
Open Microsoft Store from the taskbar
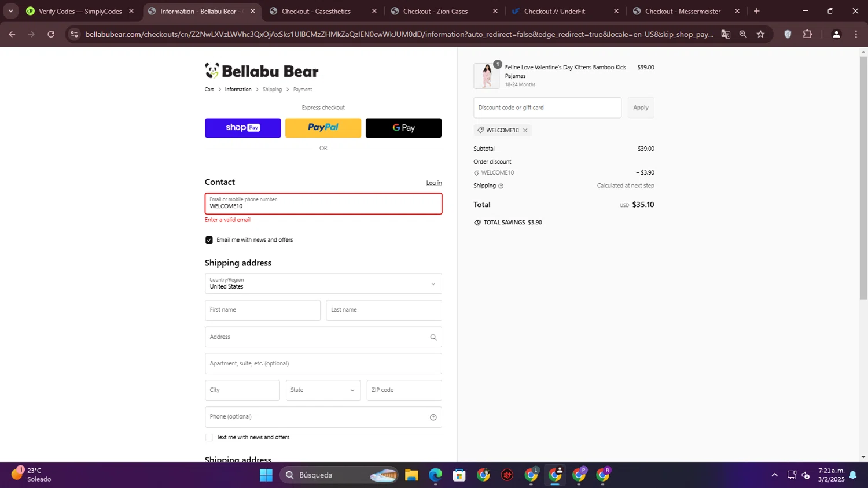click(459, 475)
